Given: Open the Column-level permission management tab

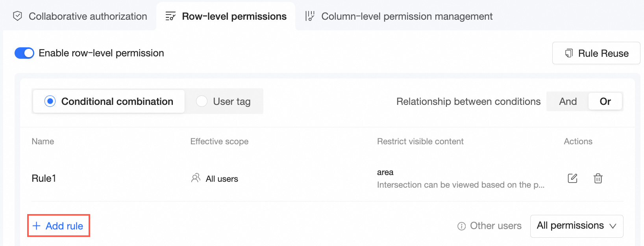Looking at the screenshot, I should (x=407, y=16).
